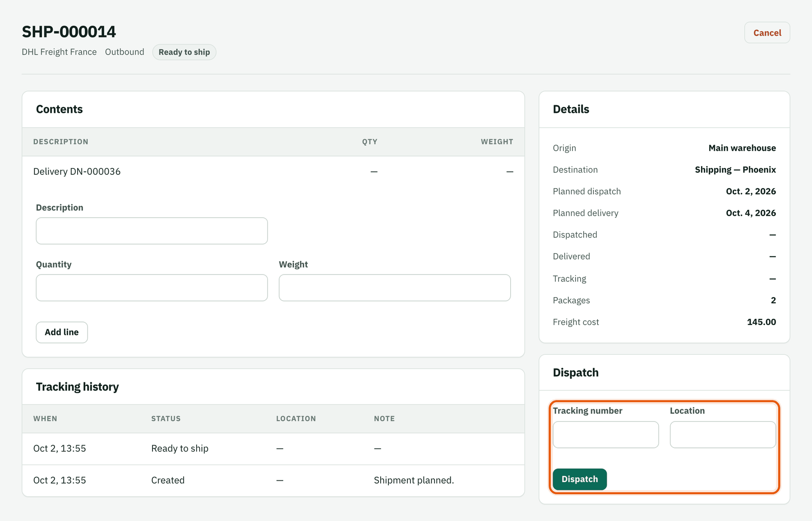Click the NOTE column header
Viewport: 812px width, 521px height.
click(x=384, y=419)
